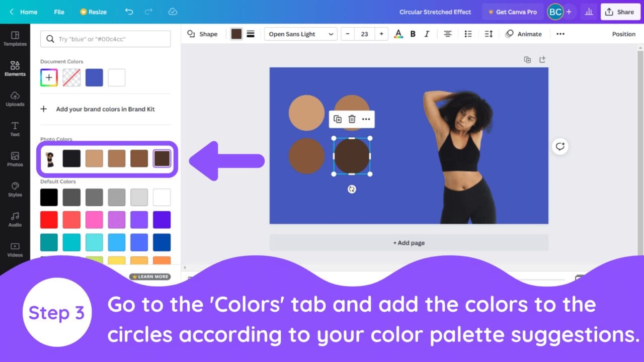
Task: Open the Open Sans Light font dropdown
Action: 300,34
